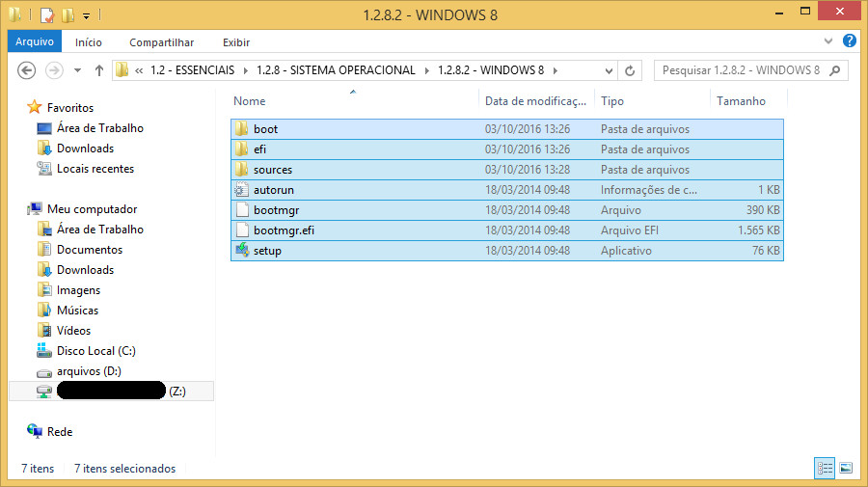Select the bootmgr.efi file icon

[241, 230]
